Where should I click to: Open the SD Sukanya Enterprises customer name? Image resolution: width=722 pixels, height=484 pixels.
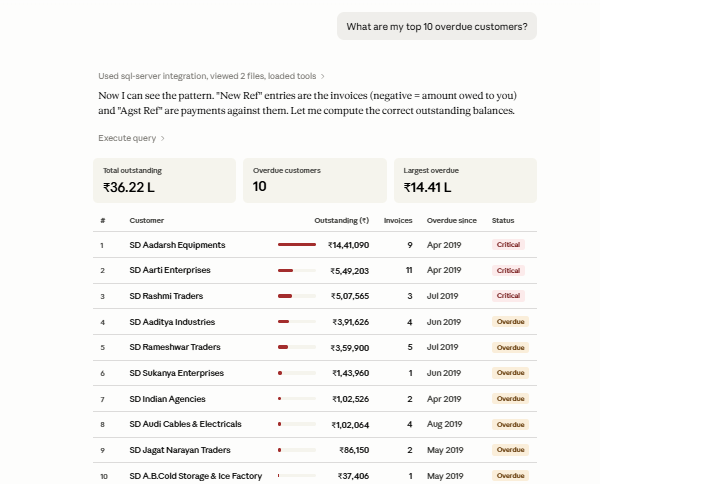click(x=176, y=373)
